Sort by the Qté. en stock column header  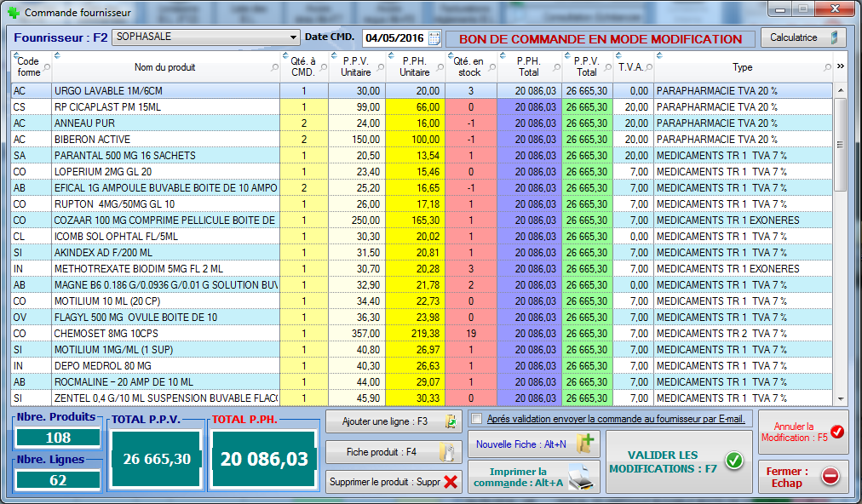(x=468, y=67)
